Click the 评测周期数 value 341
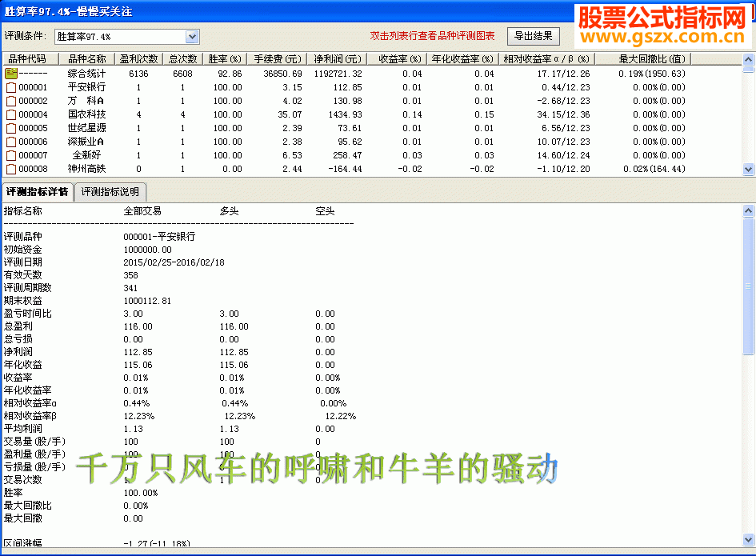The height and width of the screenshot is (556, 756). [130, 288]
